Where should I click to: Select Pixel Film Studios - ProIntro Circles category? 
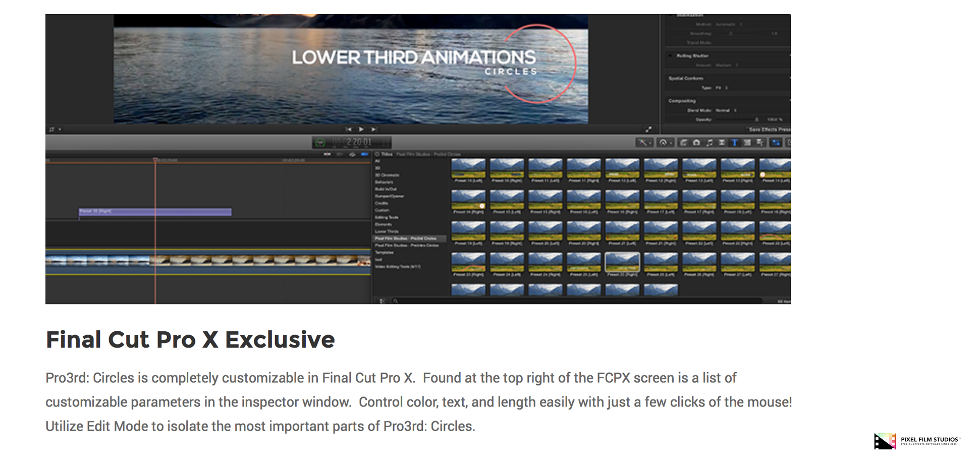[407, 246]
